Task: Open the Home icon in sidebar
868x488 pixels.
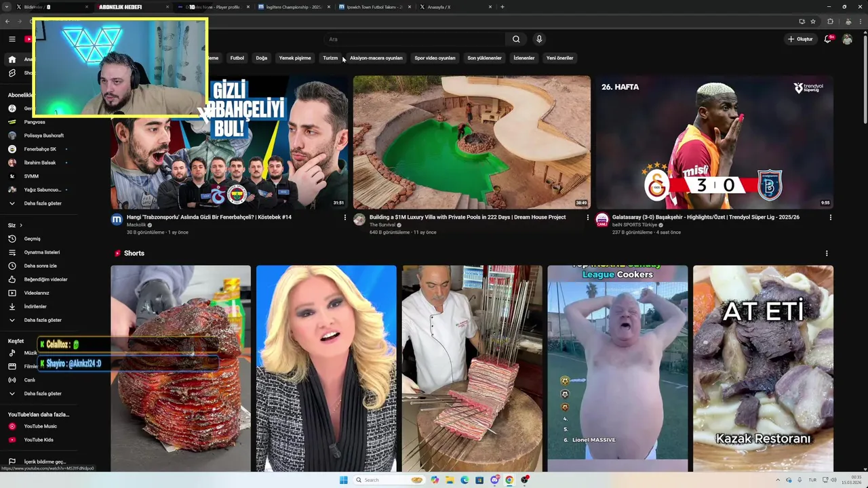Action: tap(12, 60)
